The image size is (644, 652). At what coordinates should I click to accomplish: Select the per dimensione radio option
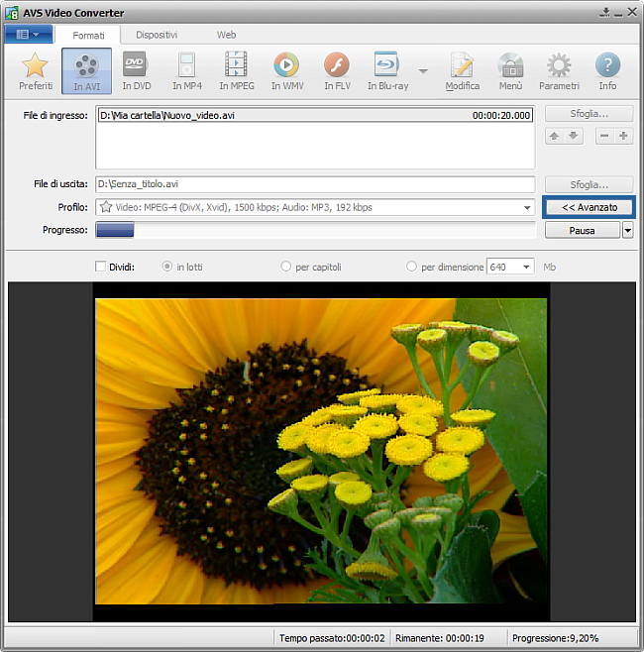pyautogui.click(x=412, y=267)
